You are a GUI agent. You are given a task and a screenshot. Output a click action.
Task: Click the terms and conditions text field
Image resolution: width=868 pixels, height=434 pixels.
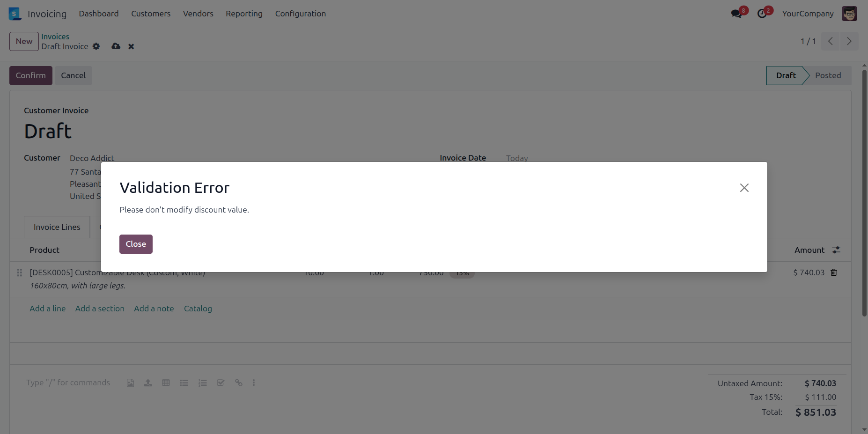pos(68,383)
